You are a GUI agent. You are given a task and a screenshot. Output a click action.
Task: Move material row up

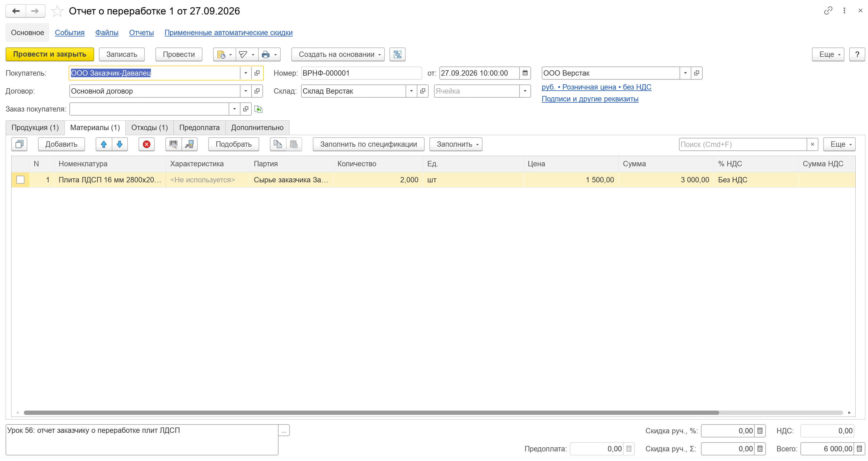104,144
